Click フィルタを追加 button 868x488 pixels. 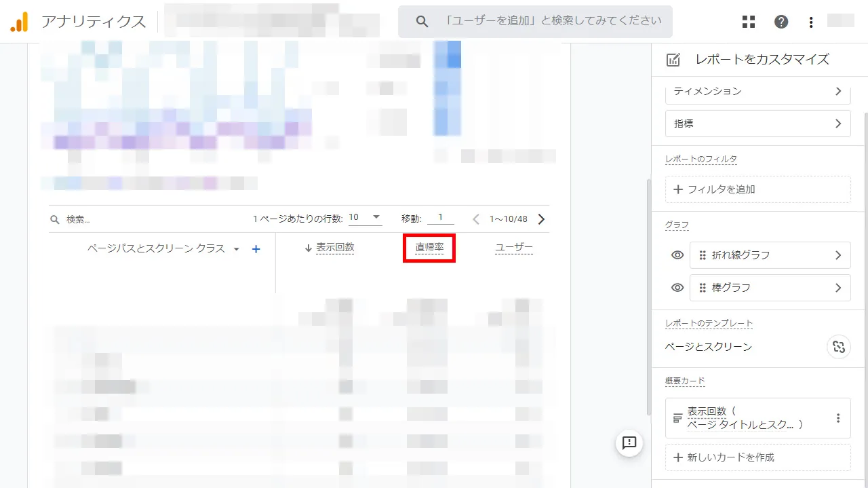click(757, 189)
